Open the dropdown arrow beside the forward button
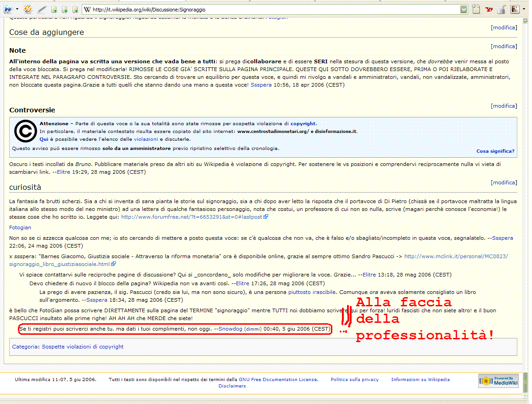Image resolution: width=532 pixels, height=404 pixels. (17, 9)
